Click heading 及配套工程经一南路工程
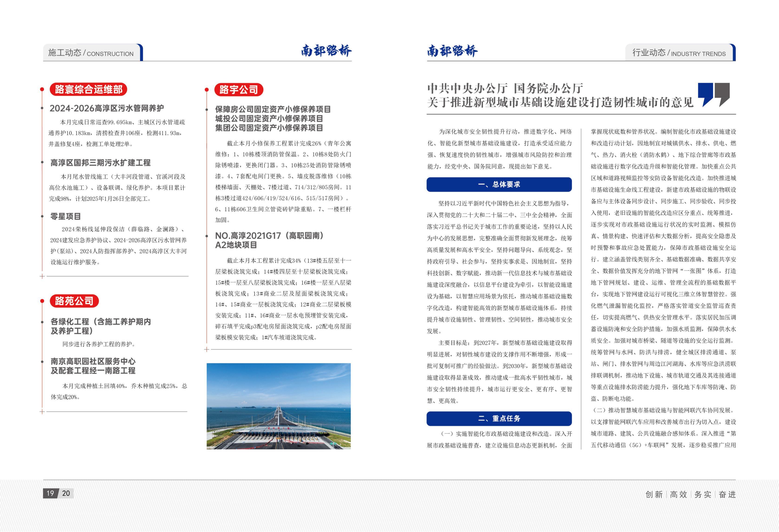The height and width of the screenshot is (532, 779). click(93, 371)
